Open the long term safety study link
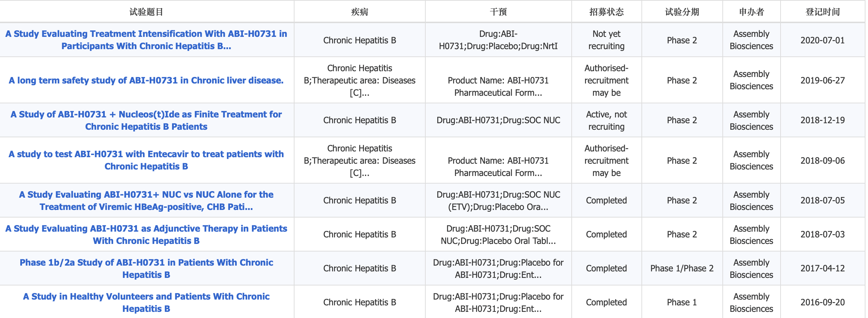868x318 pixels. tap(146, 80)
